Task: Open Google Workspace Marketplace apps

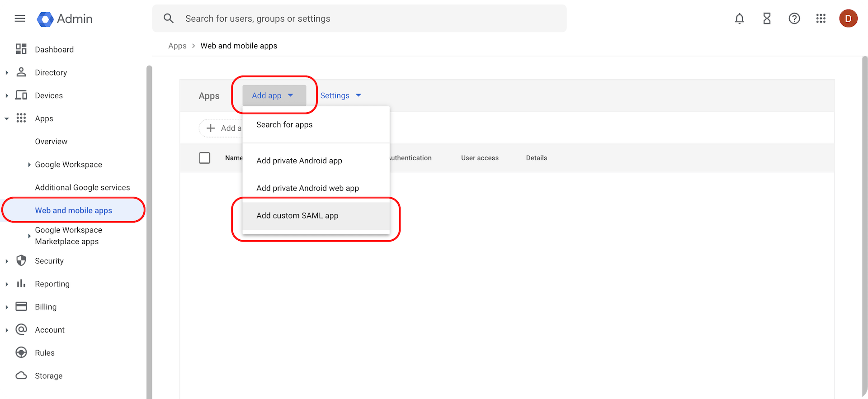Action: (x=68, y=236)
